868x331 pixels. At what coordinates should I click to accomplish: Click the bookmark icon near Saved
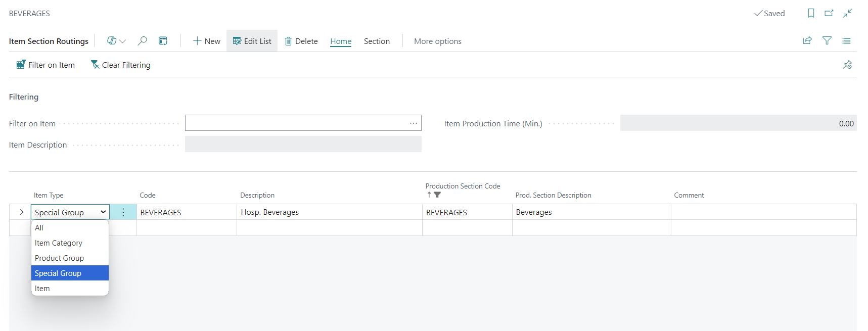pos(811,14)
